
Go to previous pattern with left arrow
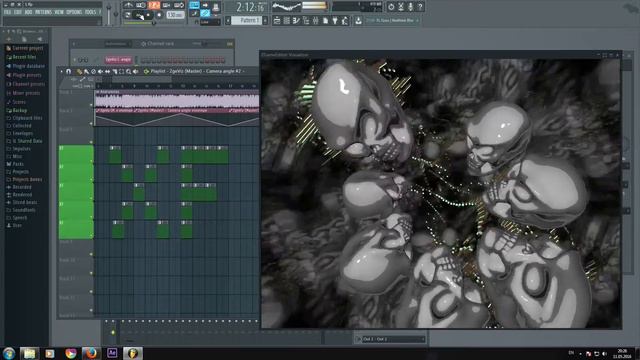[228, 20]
